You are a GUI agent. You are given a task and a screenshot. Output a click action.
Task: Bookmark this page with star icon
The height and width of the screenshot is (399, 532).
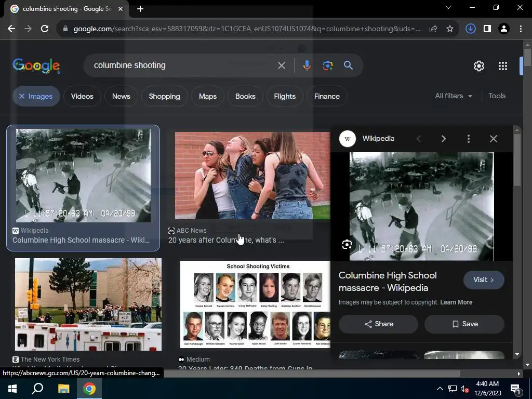(450, 29)
